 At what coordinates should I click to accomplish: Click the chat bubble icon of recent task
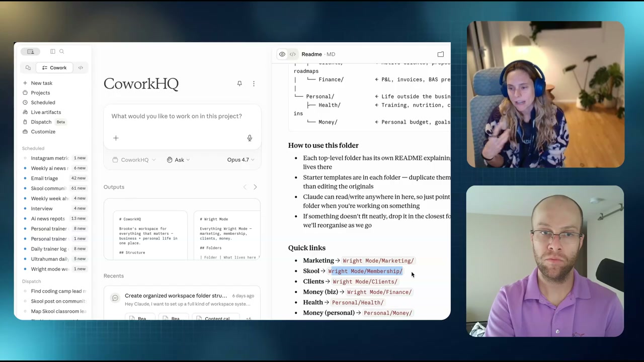[115, 299]
